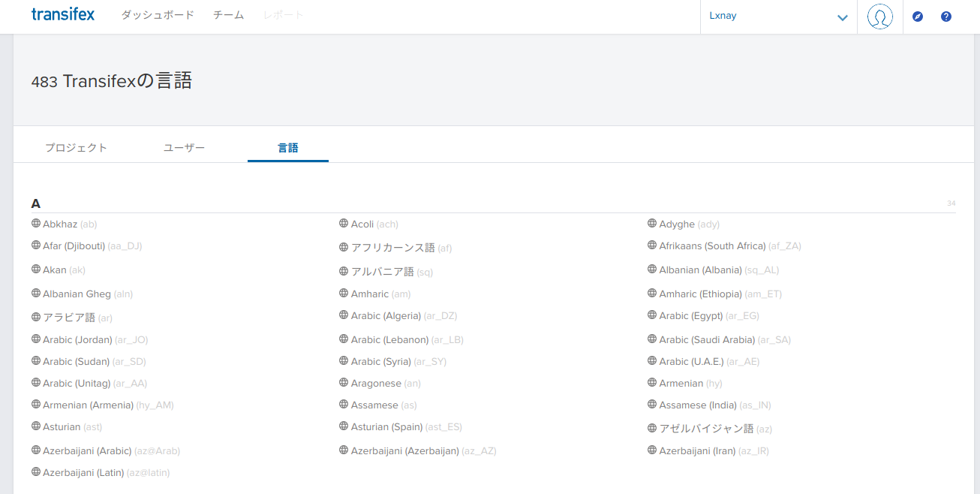980x494 pixels.
Task: Open the チーム menu item
Action: pyautogui.click(x=228, y=15)
